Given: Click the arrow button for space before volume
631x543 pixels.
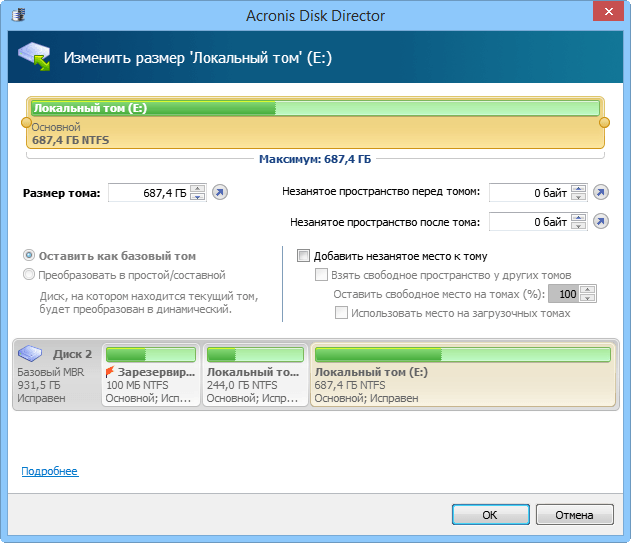Looking at the screenshot, I should point(600,192).
